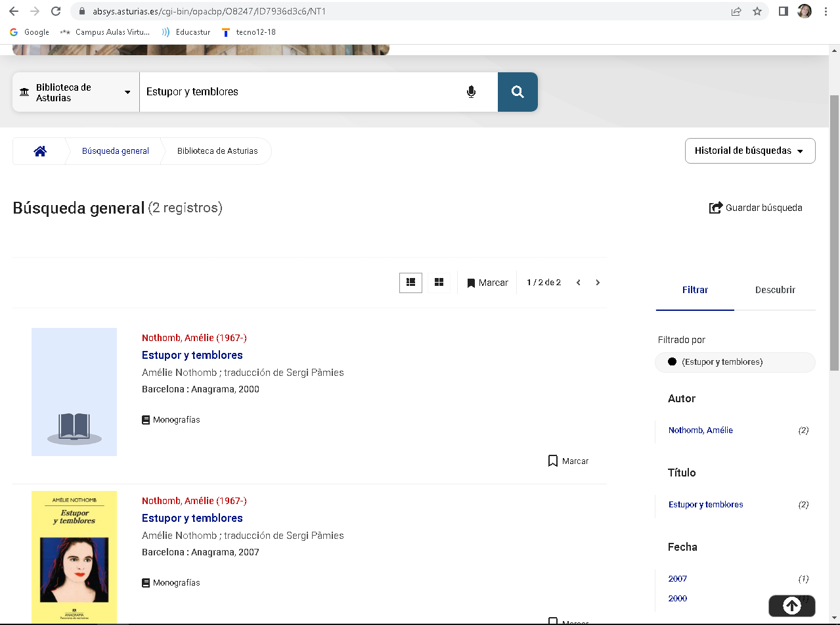Open Chrome's three-dot menu
The image size is (840, 625).
pos(826,11)
